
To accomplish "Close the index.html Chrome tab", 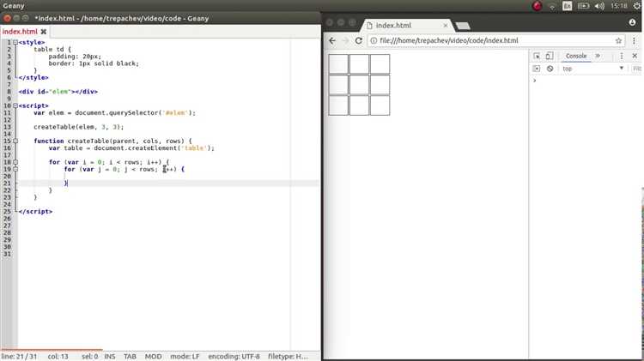I will pos(444,26).
